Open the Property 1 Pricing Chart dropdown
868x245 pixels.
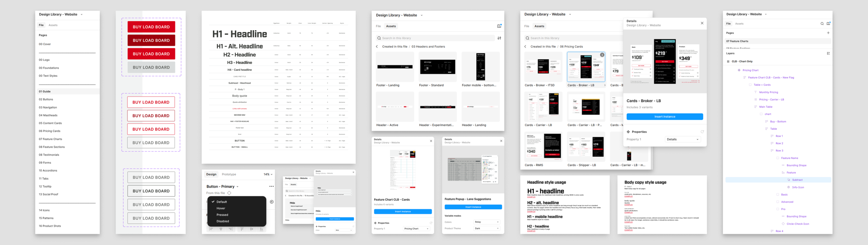[416, 229]
